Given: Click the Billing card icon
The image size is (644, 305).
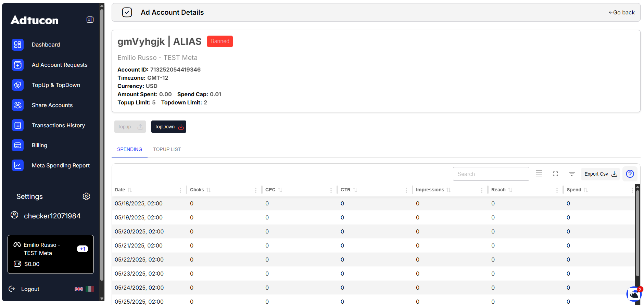Looking at the screenshot, I should [x=17, y=145].
